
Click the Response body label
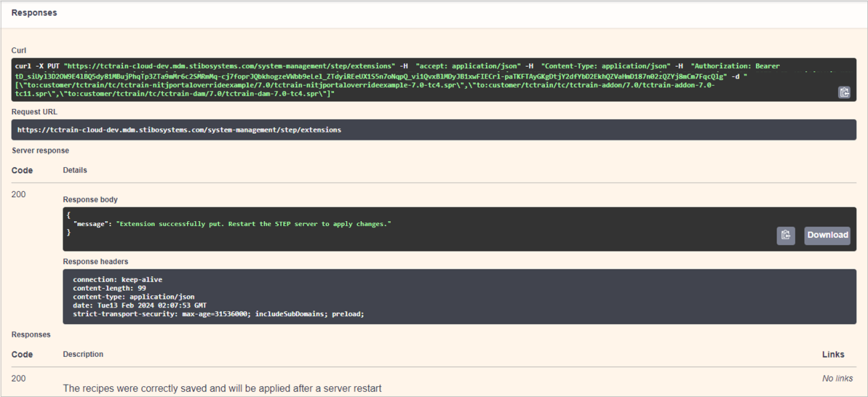coord(90,200)
